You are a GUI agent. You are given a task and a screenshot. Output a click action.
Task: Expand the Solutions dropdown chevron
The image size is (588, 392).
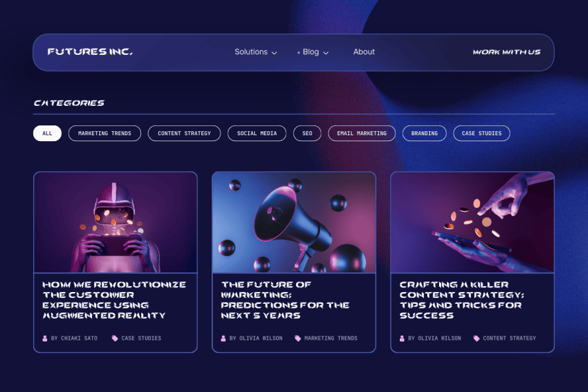click(x=274, y=53)
